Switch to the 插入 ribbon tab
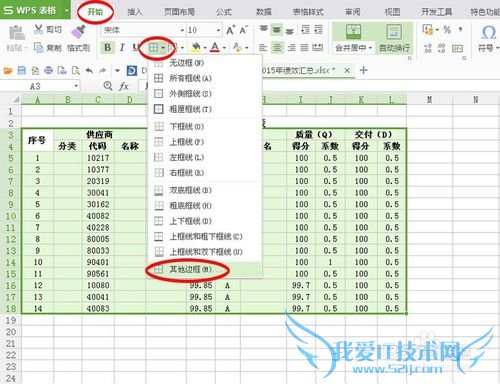 coord(135,12)
